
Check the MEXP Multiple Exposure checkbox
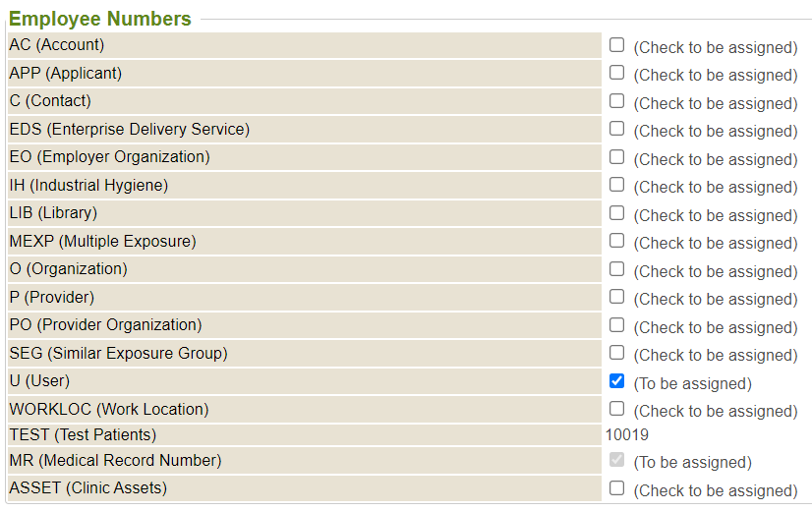(616, 241)
